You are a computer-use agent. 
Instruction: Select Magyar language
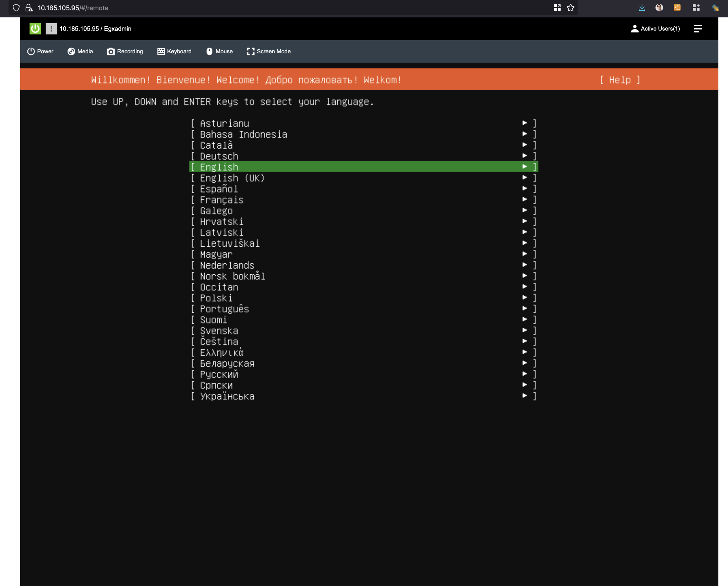tap(363, 254)
